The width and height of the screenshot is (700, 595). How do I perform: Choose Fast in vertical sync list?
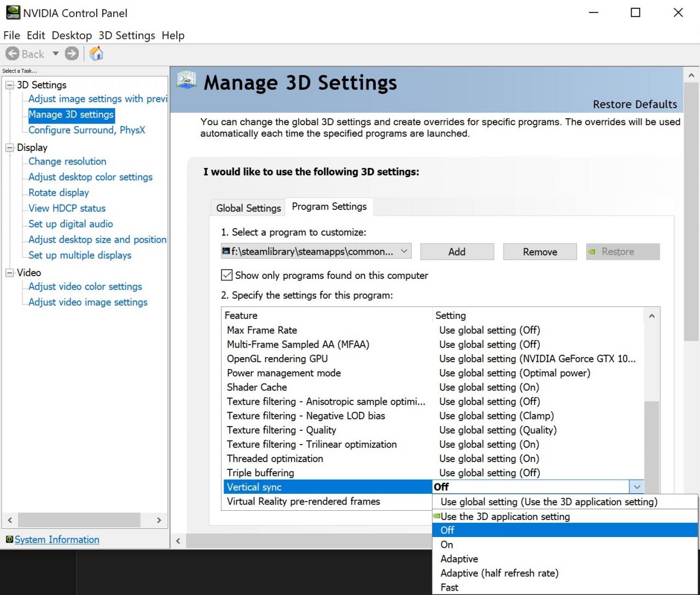pyautogui.click(x=450, y=587)
